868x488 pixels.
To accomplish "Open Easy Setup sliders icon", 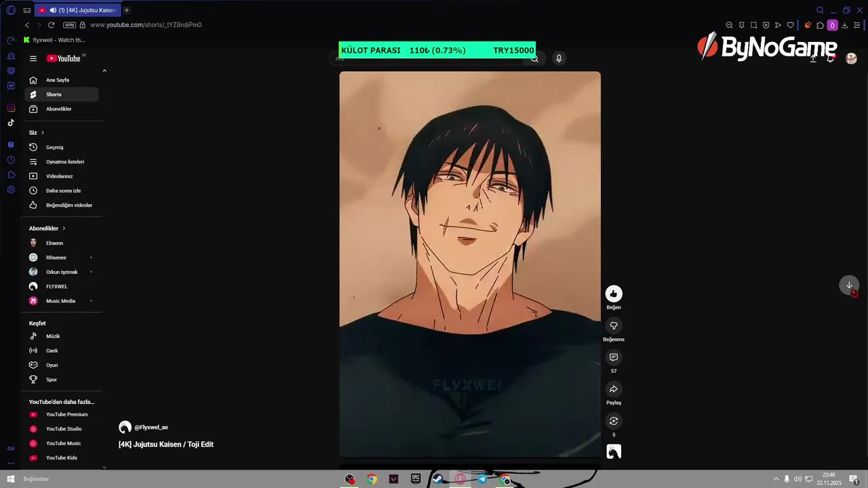I will coord(857,25).
